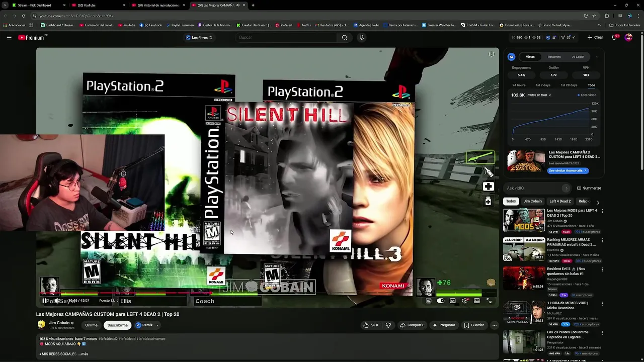The height and width of the screenshot is (362, 644).
Task: Dislike the video with thumbs down
Action: [388, 325]
